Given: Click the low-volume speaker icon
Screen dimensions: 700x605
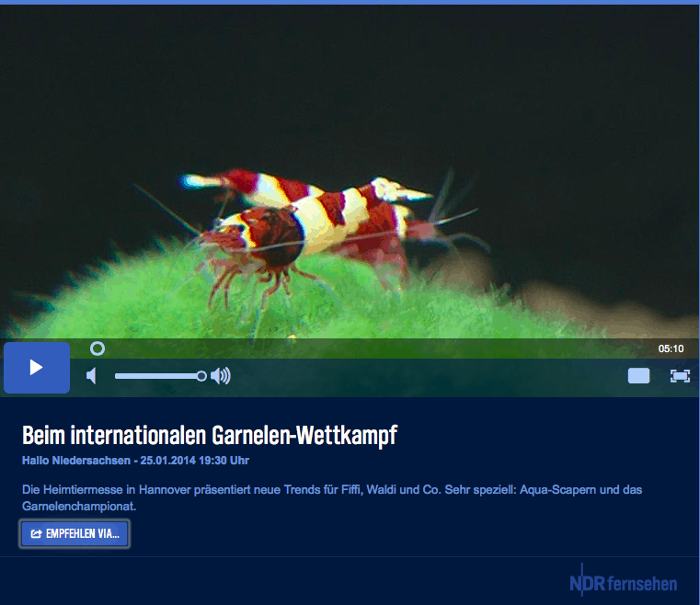Looking at the screenshot, I should click(x=91, y=375).
